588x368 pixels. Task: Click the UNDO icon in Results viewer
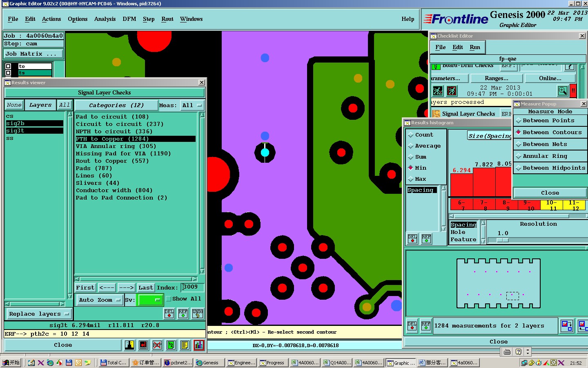198,314
